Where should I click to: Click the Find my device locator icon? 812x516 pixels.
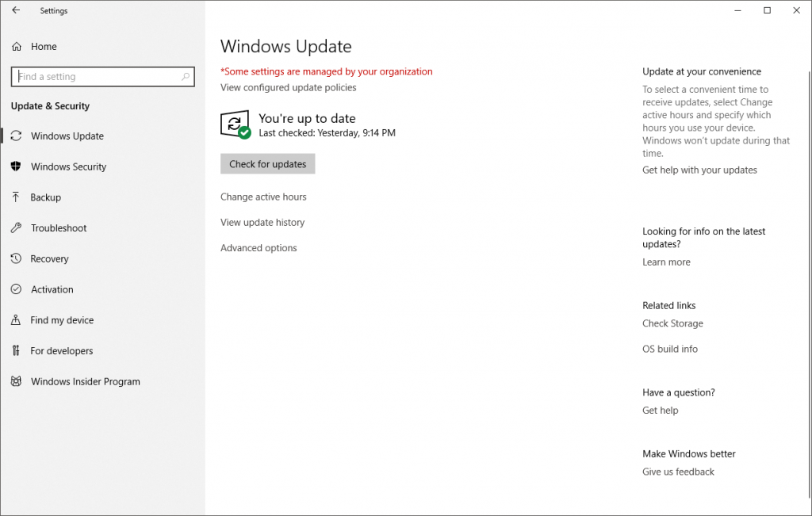tap(16, 320)
